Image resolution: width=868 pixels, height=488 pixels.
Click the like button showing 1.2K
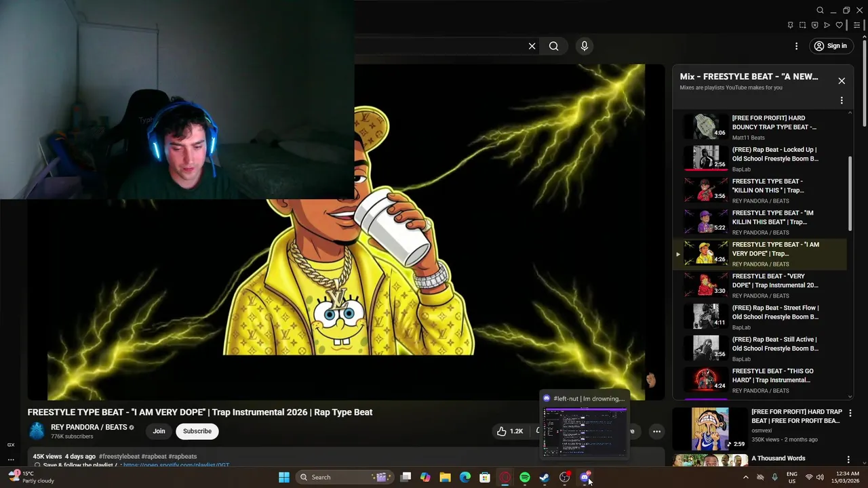510,431
